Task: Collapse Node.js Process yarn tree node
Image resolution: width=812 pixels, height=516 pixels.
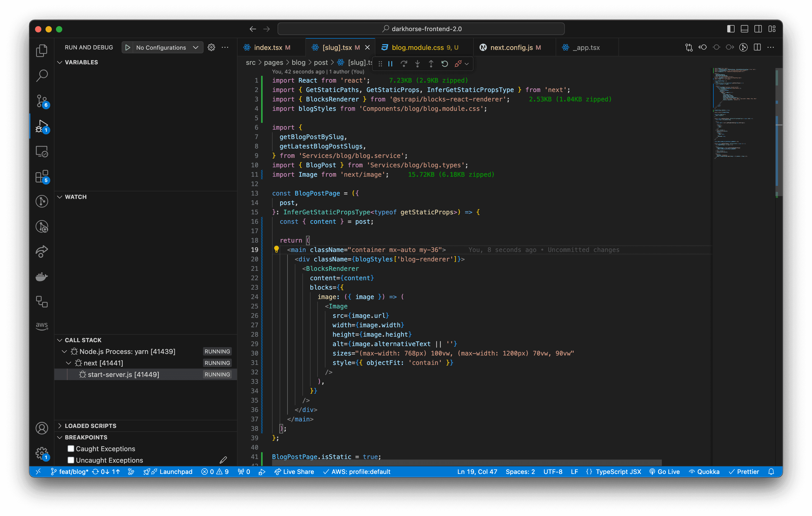Action: [x=64, y=352]
